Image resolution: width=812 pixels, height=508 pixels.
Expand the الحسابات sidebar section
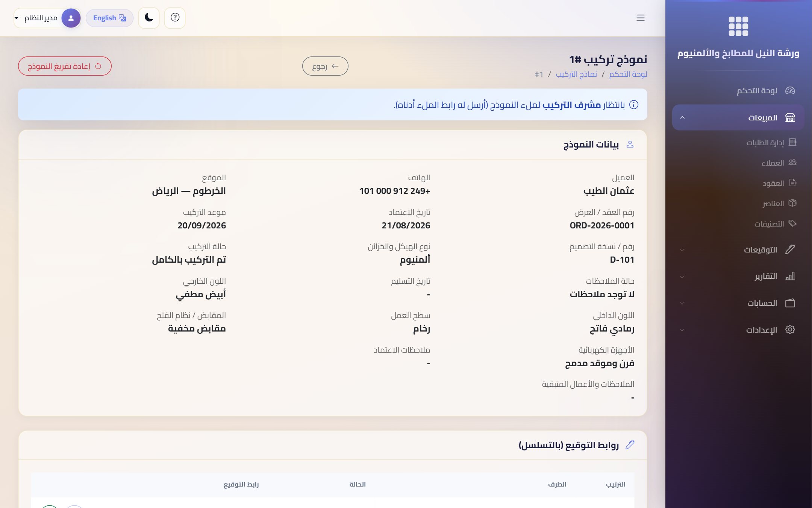tap(738, 303)
